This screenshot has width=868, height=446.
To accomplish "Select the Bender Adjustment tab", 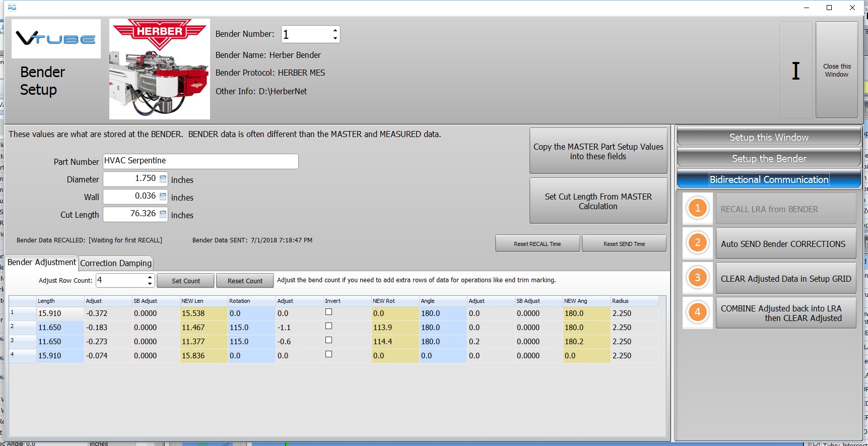I will coord(42,263).
